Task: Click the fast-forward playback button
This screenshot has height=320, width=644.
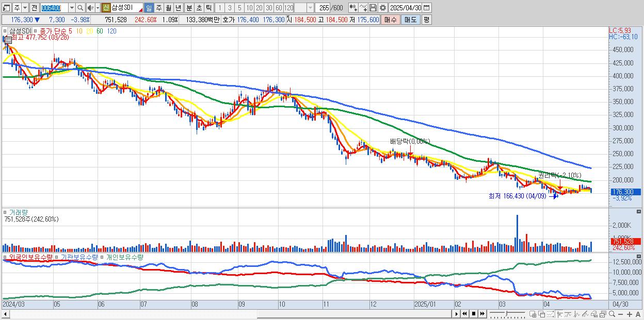Action: 482,314
